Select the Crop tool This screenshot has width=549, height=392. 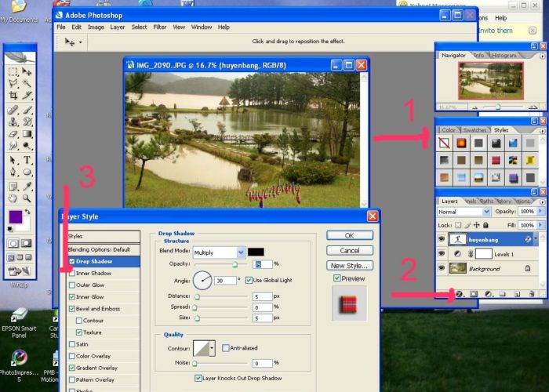(13, 95)
